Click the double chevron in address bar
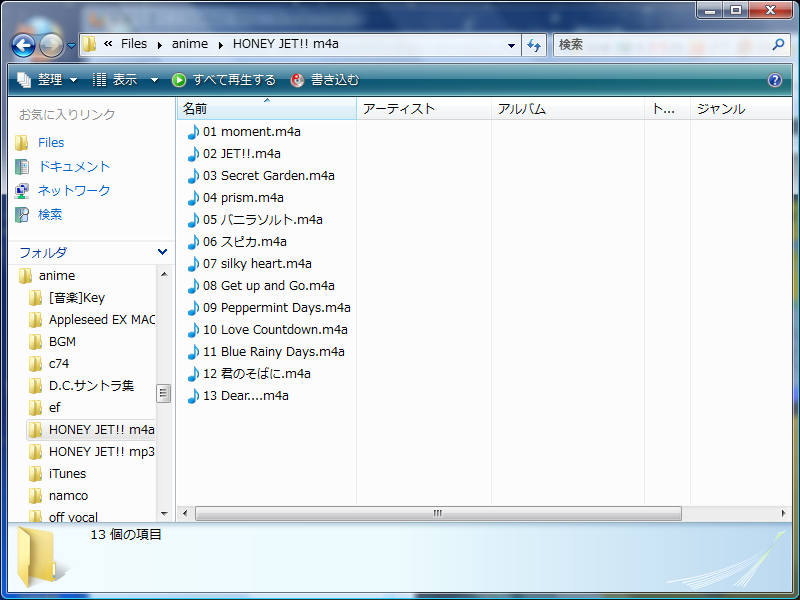 [108, 44]
